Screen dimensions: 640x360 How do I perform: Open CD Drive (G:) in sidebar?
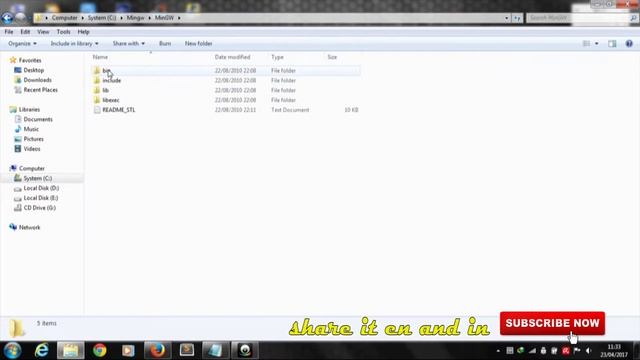(x=40, y=208)
